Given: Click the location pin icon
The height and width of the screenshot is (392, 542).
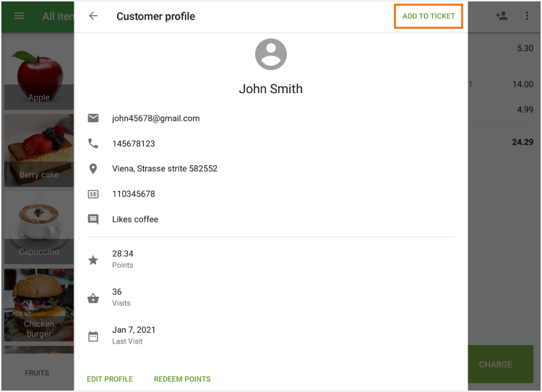Looking at the screenshot, I should 93,169.
